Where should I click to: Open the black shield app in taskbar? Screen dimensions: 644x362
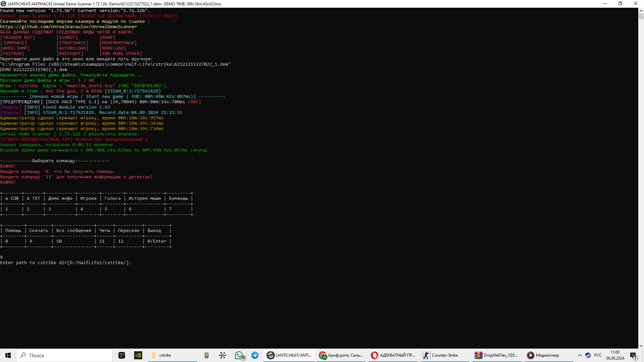pos(122,355)
